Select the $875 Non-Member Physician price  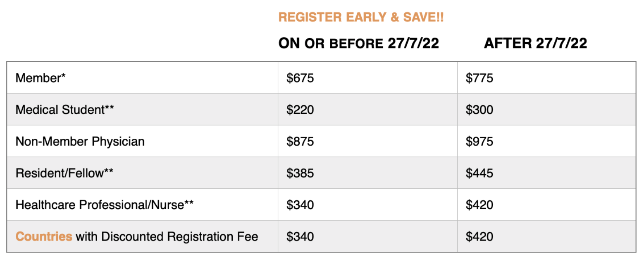pyautogui.click(x=300, y=142)
